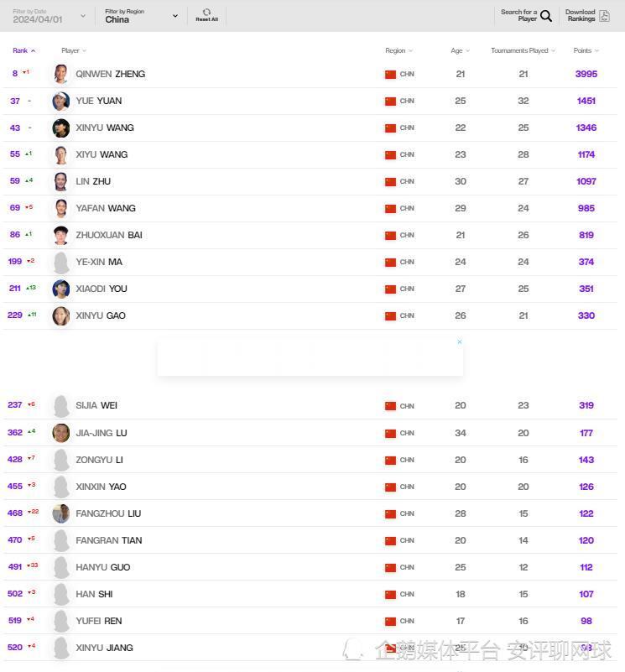Image resolution: width=625 pixels, height=672 pixels.
Task: Click Jia-Jing Lu's profile picture
Action: [60, 433]
